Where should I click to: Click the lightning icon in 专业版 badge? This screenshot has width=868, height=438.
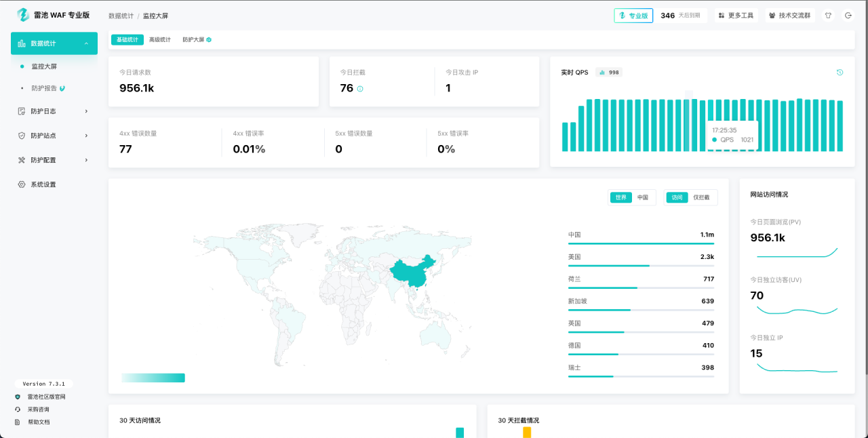(x=623, y=16)
